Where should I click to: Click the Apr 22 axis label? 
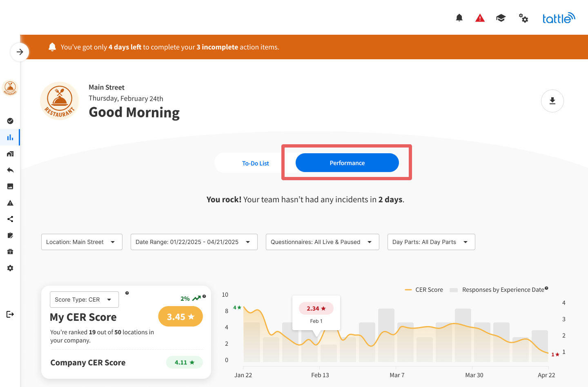click(x=546, y=375)
